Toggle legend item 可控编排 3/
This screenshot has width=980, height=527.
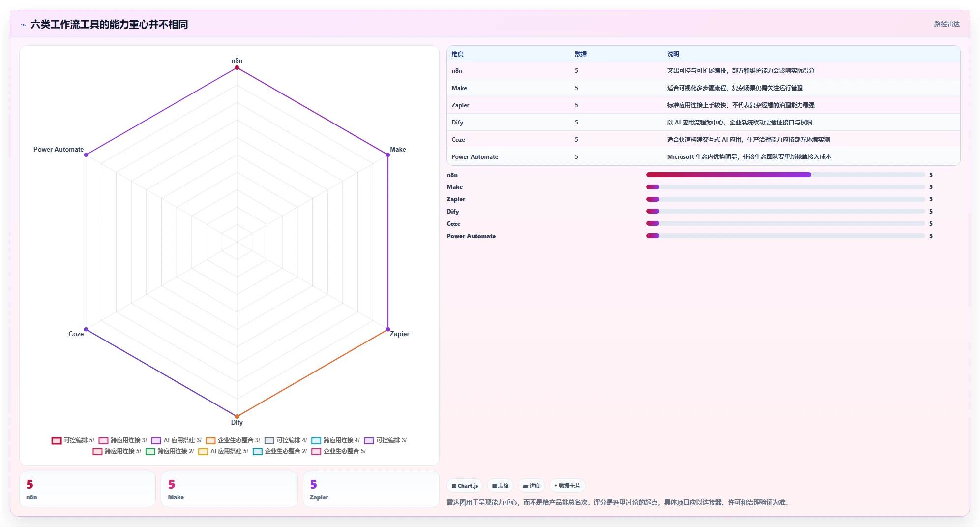tap(386, 440)
